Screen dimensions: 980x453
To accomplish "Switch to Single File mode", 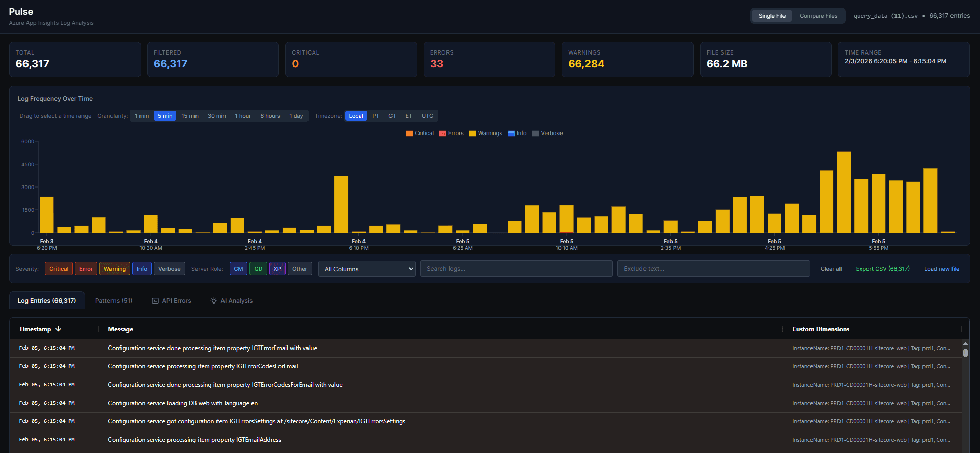I will coord(772,16).
